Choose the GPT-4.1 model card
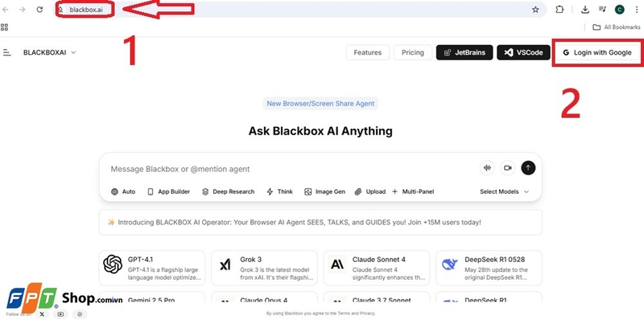Viewport: 644px width, 320px height. (x=152, y=268)
